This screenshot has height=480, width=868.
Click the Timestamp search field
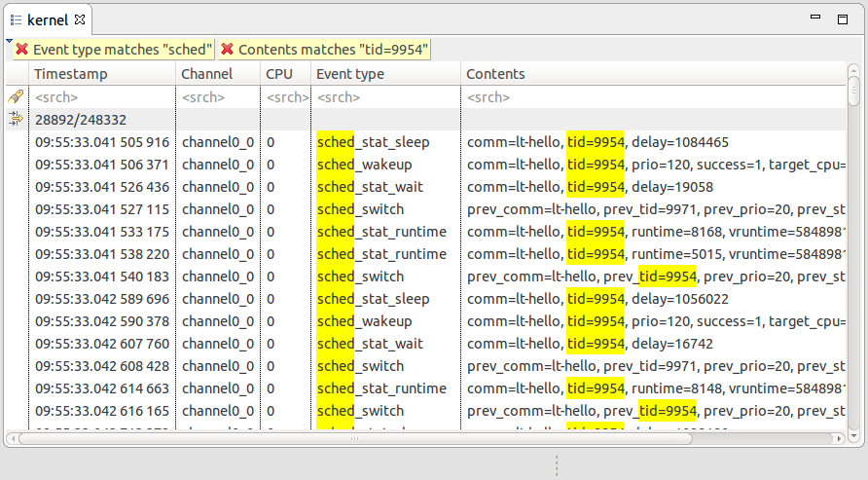(x=97, y=97)
